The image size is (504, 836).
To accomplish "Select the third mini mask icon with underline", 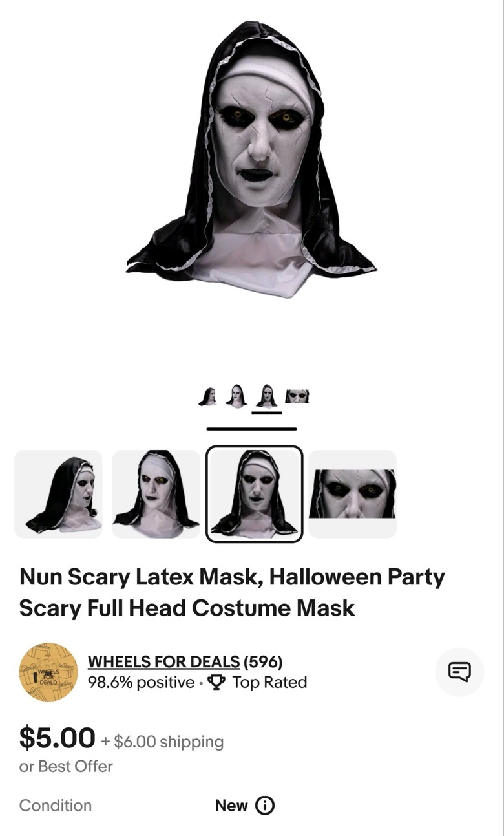I will coord(266,396).
